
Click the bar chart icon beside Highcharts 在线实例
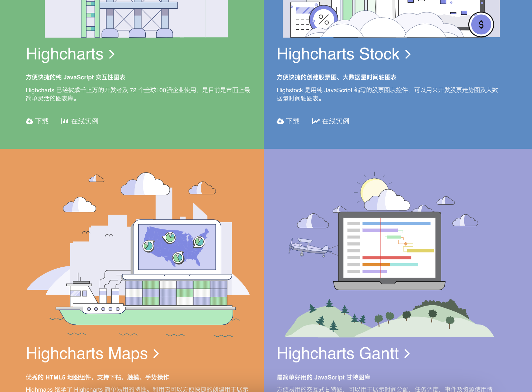point(65,121)
